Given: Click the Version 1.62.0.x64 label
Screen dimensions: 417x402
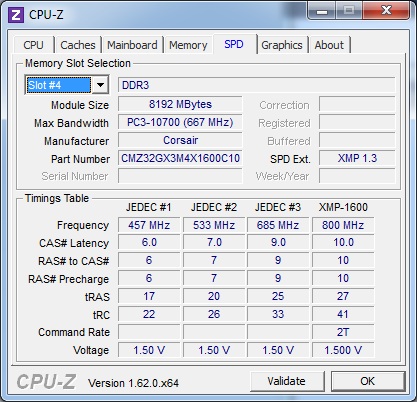Looking at the screenshot, I should click(133, 383).
